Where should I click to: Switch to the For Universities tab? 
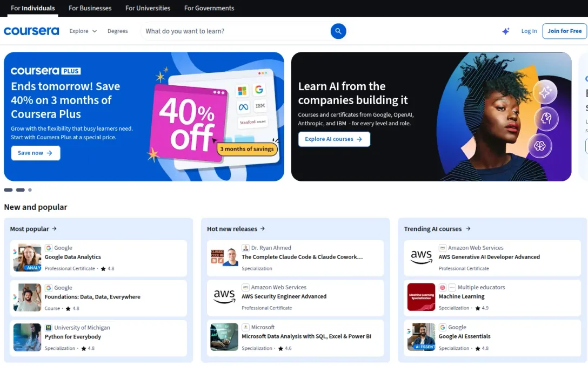(148, 8)
